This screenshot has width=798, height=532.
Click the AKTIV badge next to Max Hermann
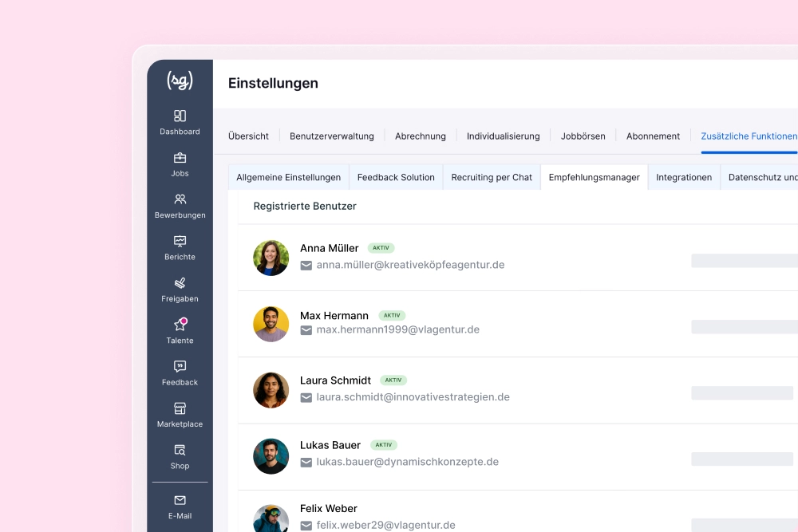pos(392,315)
